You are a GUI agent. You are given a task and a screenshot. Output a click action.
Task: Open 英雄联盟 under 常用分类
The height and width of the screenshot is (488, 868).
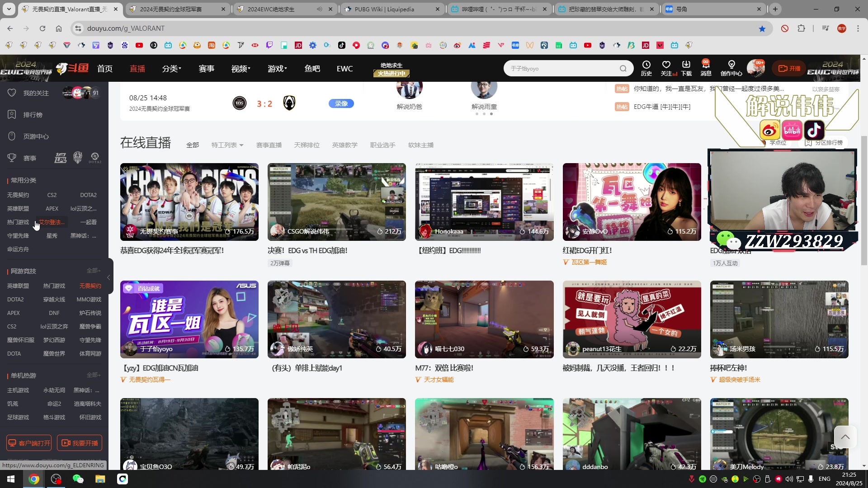click(18, 209)
